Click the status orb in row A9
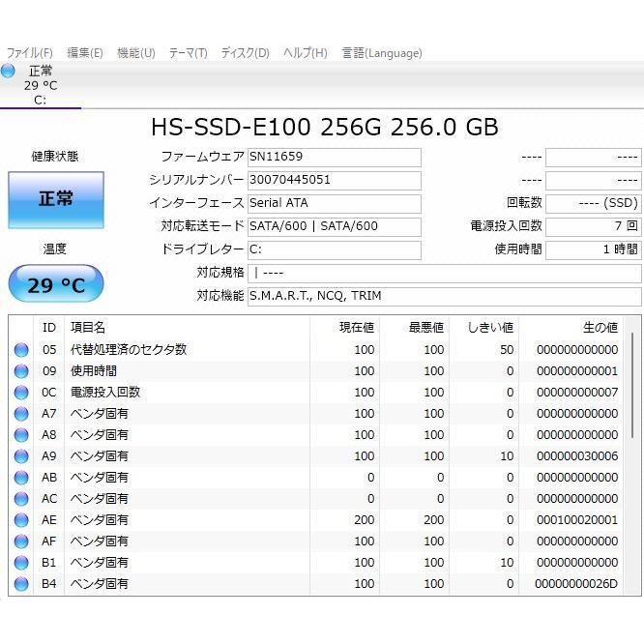Viewport: 644px width, 644px height. tap(21, 456)
